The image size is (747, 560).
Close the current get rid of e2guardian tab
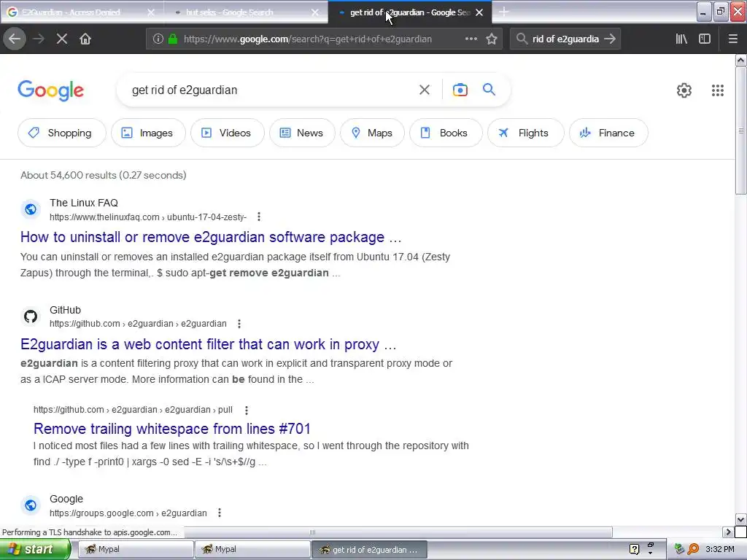pos(479,12)
